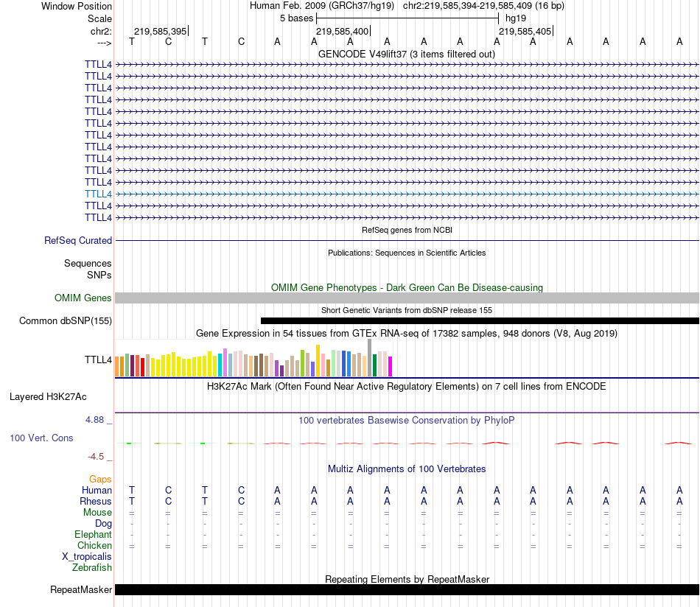Click the Common dbSNP(155) label

pyautogui.click(x=66, y=321)
